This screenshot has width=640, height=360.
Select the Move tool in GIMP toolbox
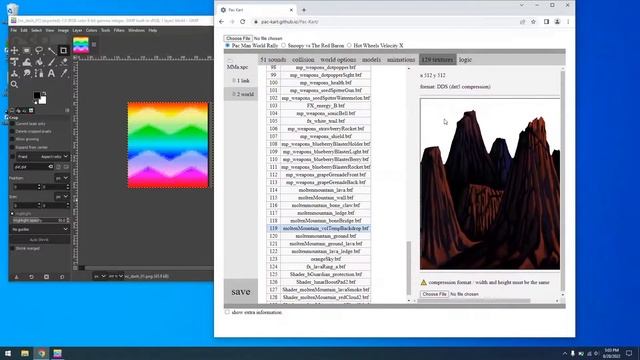coord(14,51)
